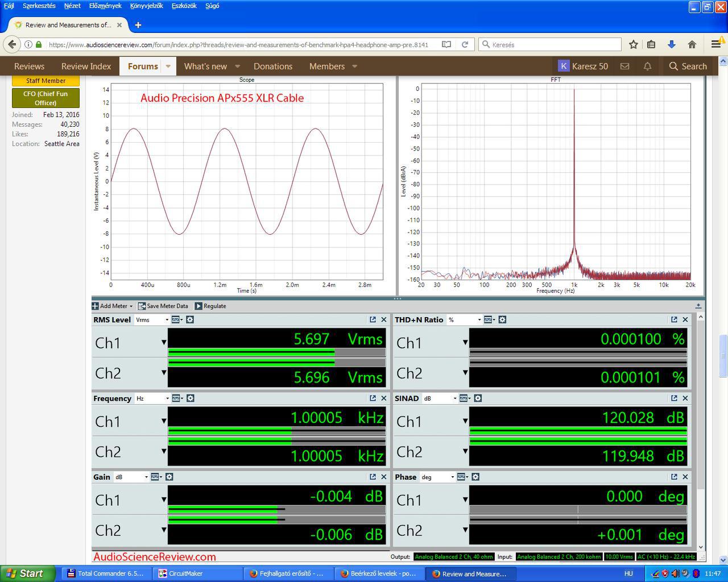Select the Forums nav tab
The width and height of the screenshot is (728, 582).
pos(143,66)
